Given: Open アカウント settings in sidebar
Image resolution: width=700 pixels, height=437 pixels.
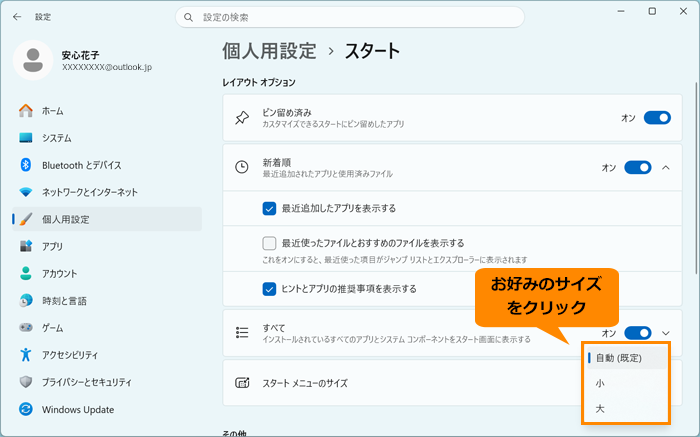Looking at the screenshot, I should coord(107,274).
